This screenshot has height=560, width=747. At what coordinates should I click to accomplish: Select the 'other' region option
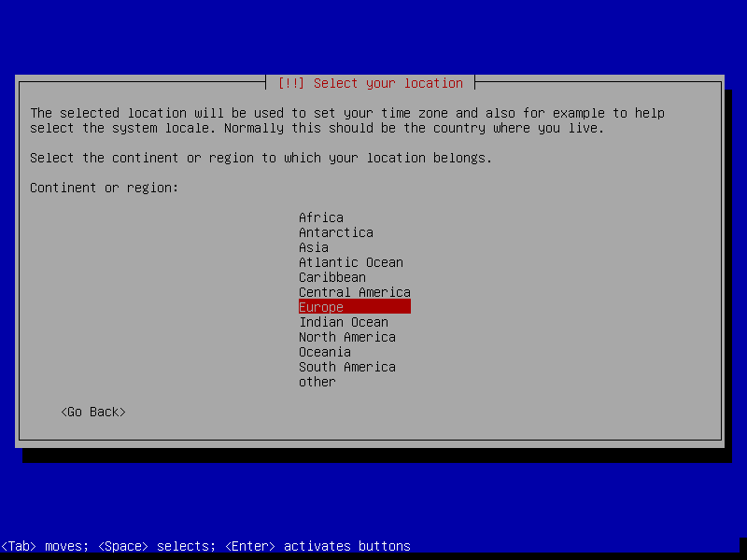coord(317,382)
